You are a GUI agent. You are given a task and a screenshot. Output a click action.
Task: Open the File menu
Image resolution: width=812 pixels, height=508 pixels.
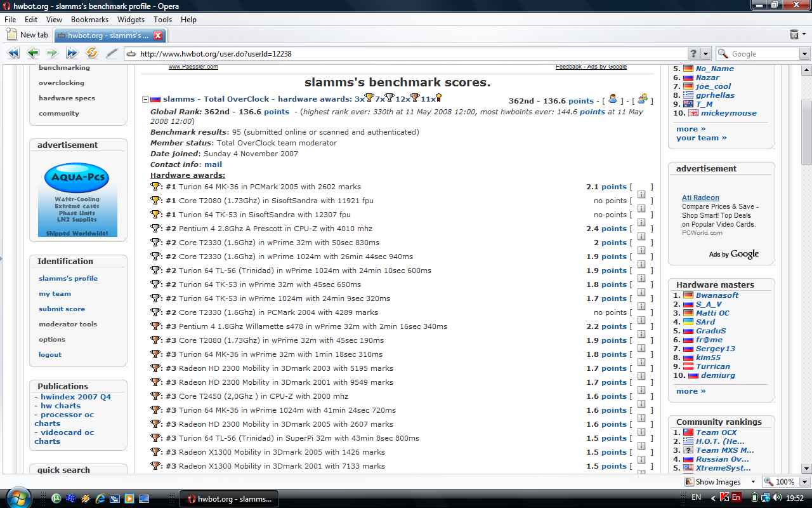pos(10,20)
